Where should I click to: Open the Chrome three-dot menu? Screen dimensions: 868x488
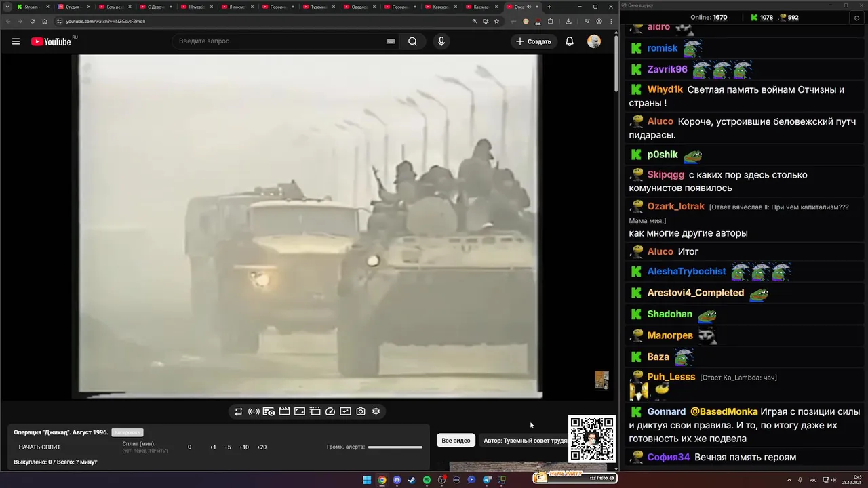[611, 21]
